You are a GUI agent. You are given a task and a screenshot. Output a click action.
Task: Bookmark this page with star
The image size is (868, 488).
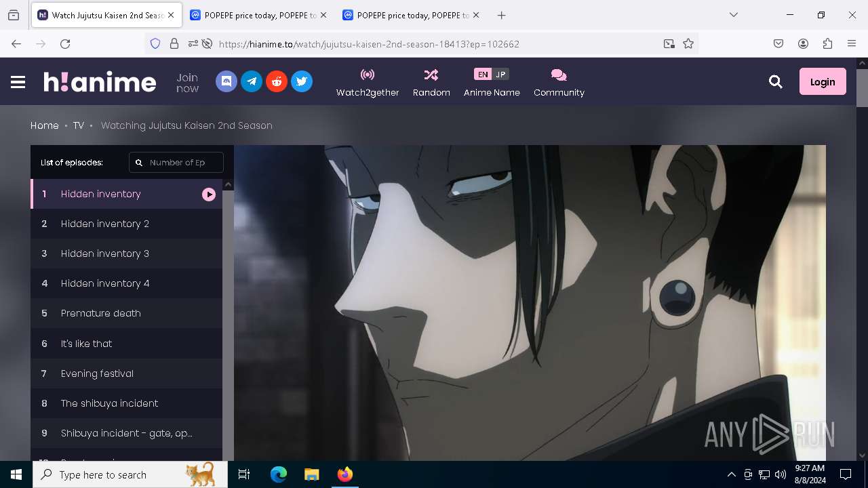688,43
